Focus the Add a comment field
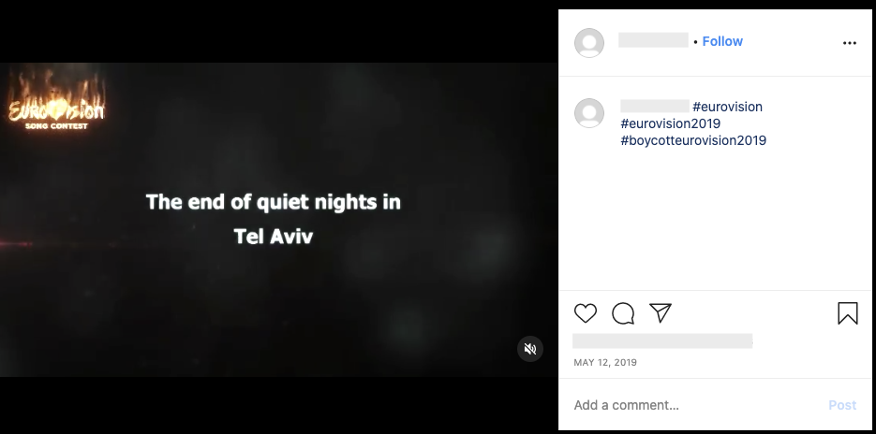Viewport: 876px width, 434px height. click(x=690, y=405)
